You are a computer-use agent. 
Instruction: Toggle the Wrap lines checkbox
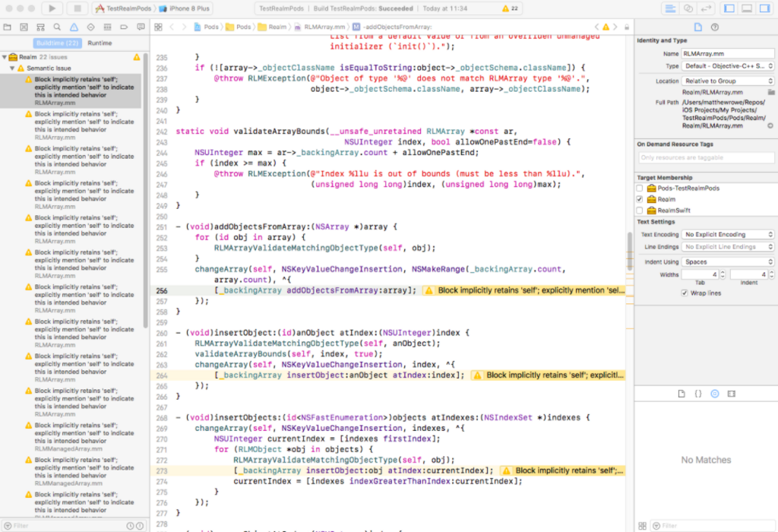[x=685, y=293]
